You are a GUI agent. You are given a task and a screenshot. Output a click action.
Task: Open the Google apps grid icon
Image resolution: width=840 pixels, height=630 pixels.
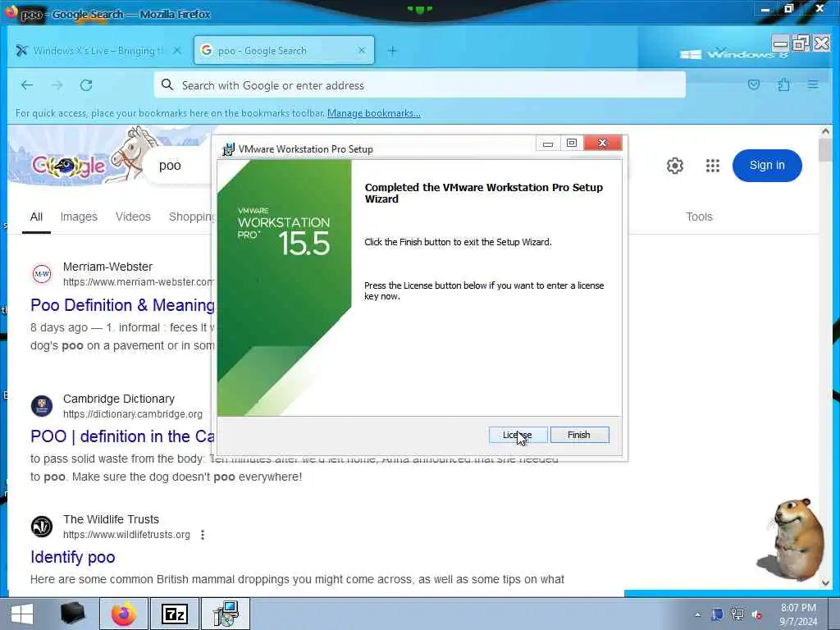pyautogui.click(x=713, y=166)
